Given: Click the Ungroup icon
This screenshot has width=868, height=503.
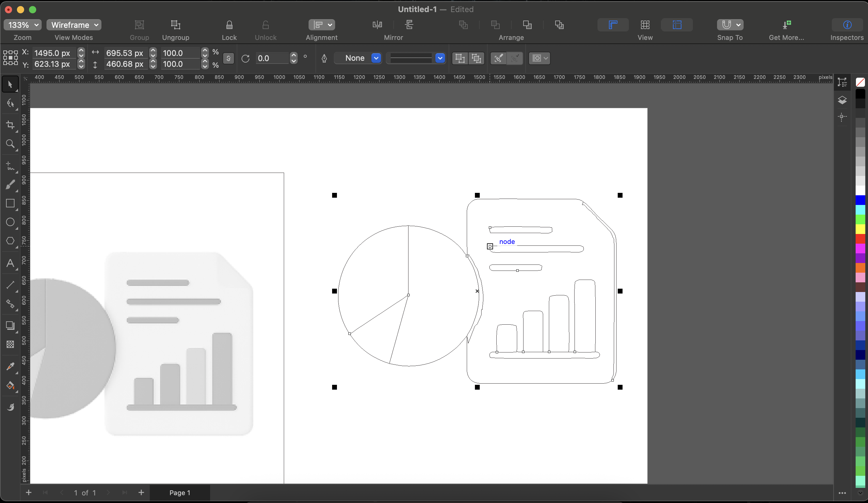Looking at the screenshot, I should (x=175, y=25).
